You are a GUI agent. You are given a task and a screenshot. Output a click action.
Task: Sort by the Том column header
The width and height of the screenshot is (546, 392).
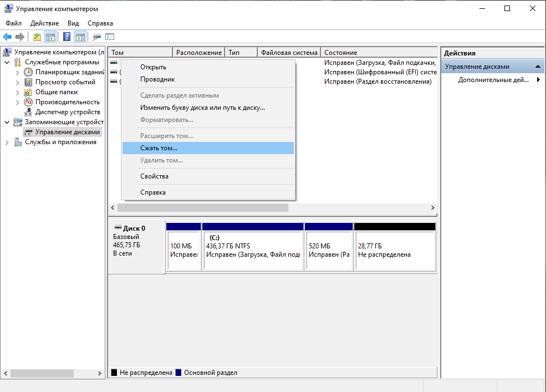coord(140,52)
